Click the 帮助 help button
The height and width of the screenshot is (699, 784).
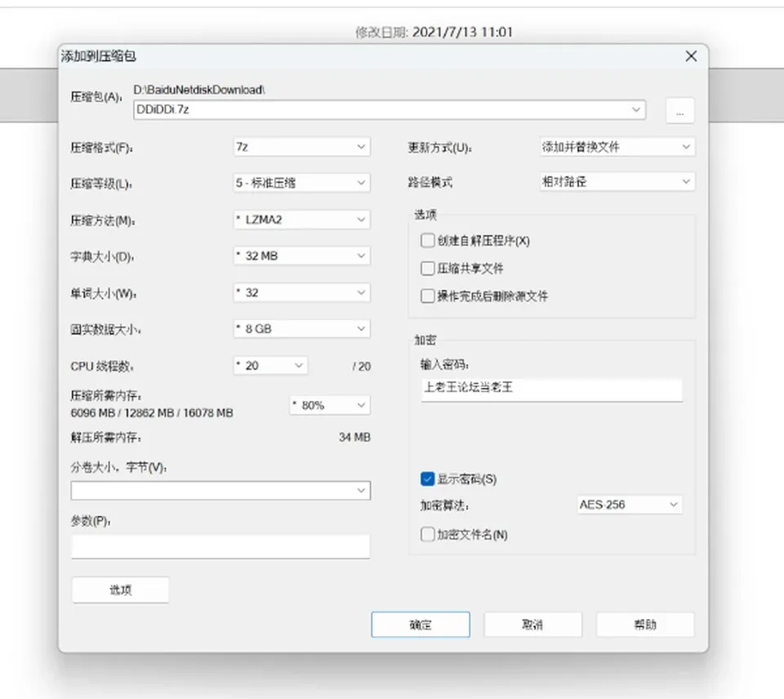tap(645, 625)
